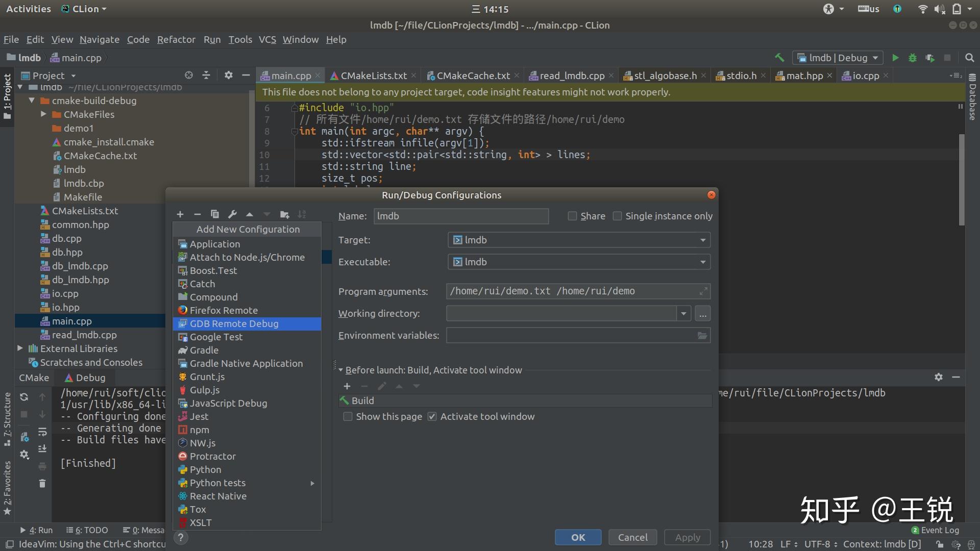The width and height of the screenshot is (980, 551).
Task: Add Before launch task plus icon
Action: pyautogui.click(x=347, y=386)
